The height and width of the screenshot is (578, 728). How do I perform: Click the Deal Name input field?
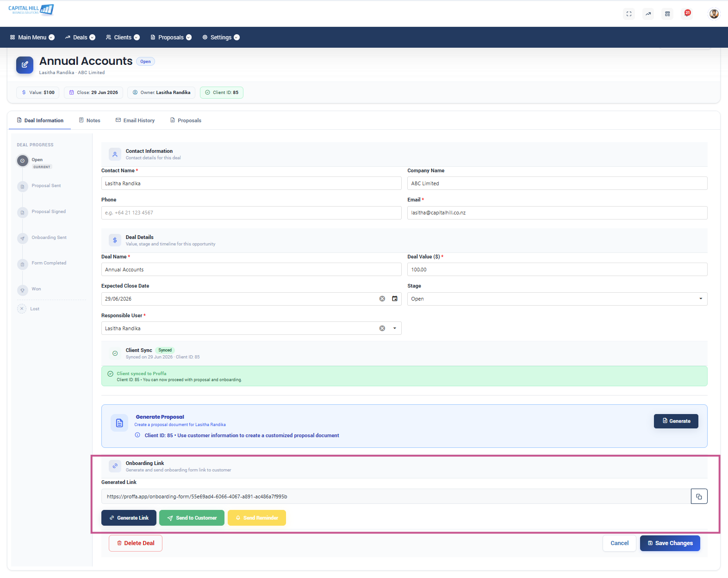(251, 270)
